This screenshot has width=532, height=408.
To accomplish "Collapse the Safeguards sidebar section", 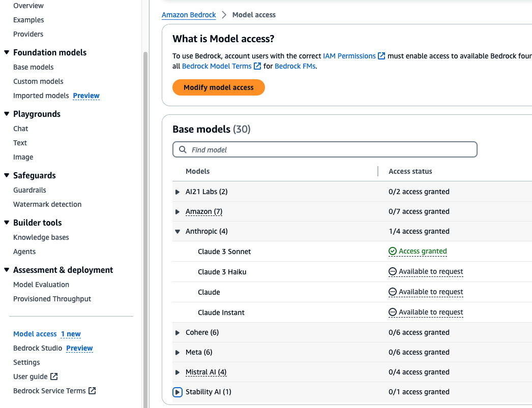I will click(x=7, y=175).
